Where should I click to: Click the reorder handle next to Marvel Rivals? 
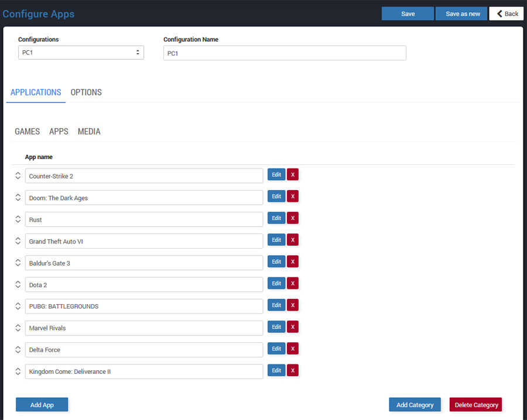(18, 328)
